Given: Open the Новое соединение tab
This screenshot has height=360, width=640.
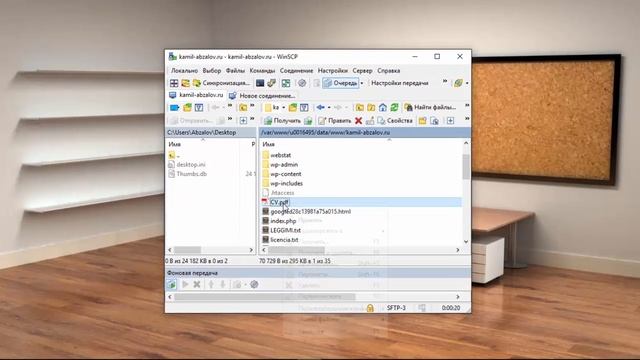Looking at the screenshot, I should point(262,96).
